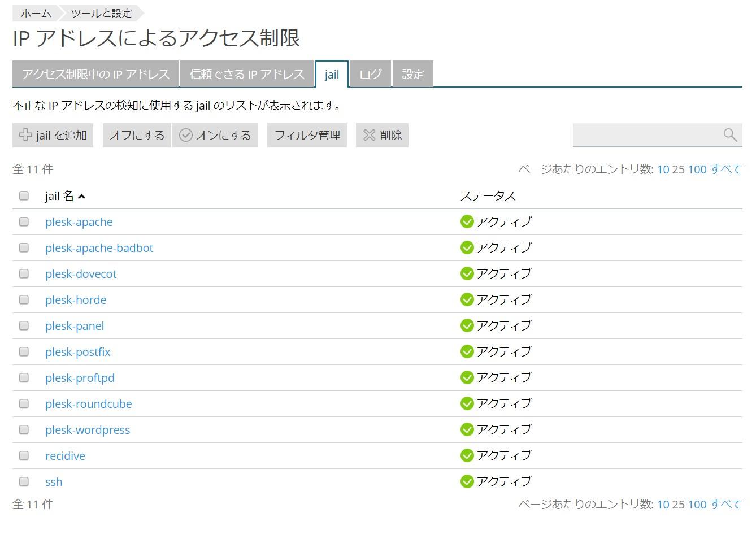Click the green status icon for plesk-horde

[467, 299]
